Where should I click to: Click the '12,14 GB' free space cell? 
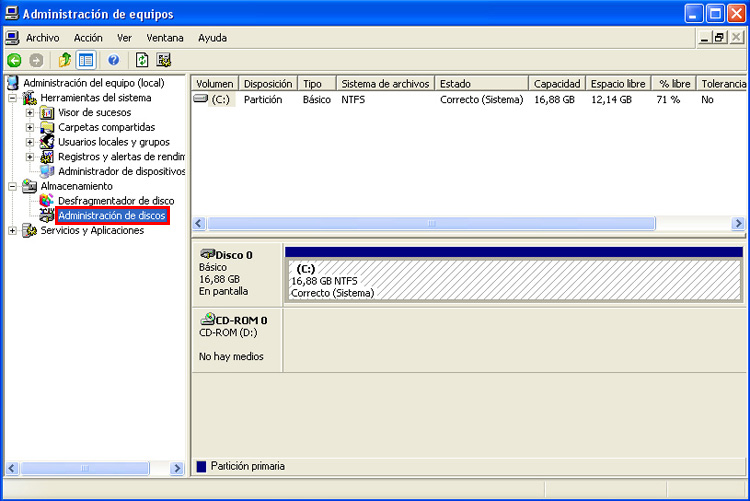point(611,100)
